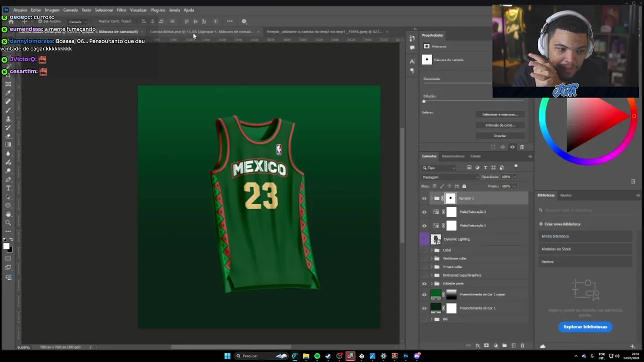The width and height of the screenshot is (644, 362).
Task: Expand the V-neck collar group
Action: tap(431, 266)
